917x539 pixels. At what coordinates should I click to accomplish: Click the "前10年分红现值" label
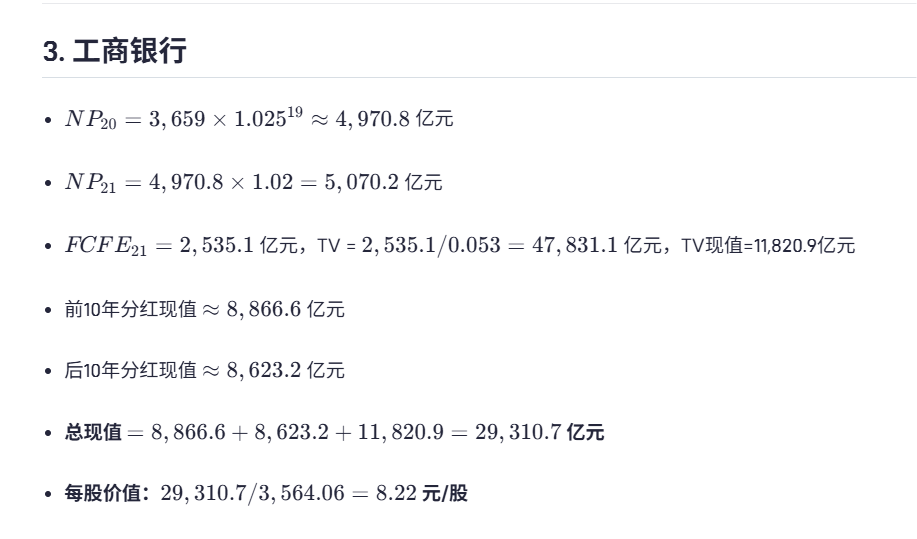pyautogui.click(x=130, y=309)
